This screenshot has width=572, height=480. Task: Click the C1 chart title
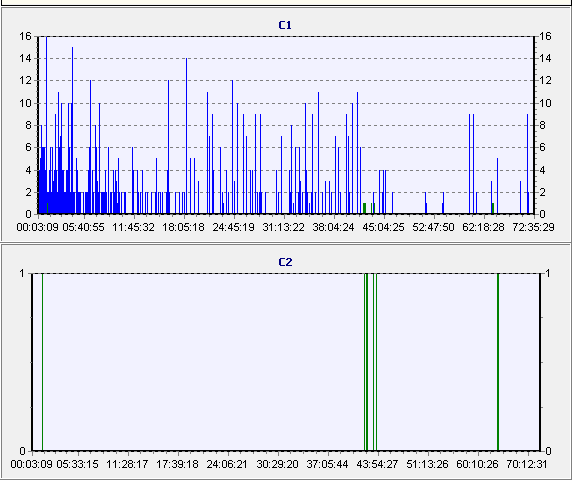(285, 25)
